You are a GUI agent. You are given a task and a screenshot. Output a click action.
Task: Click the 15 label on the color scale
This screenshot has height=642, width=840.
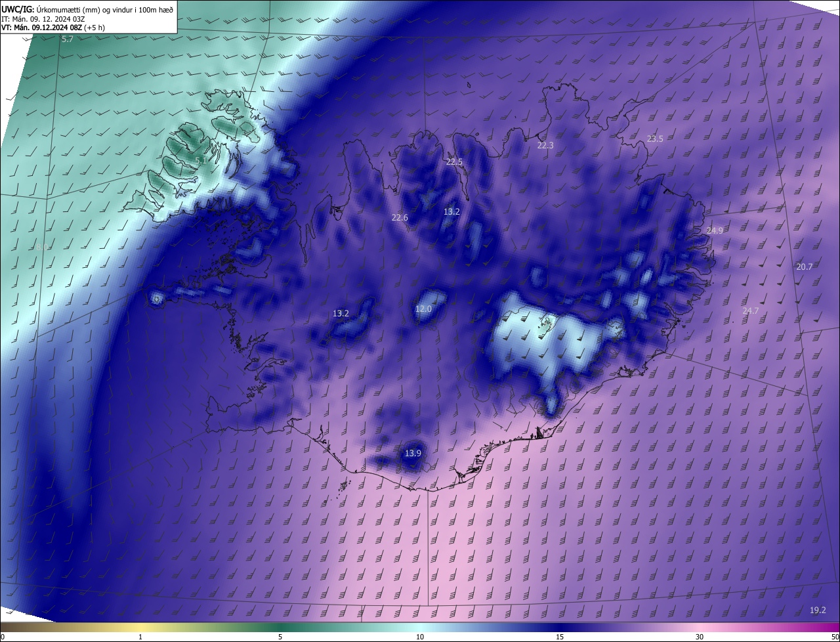click(560, 637)
